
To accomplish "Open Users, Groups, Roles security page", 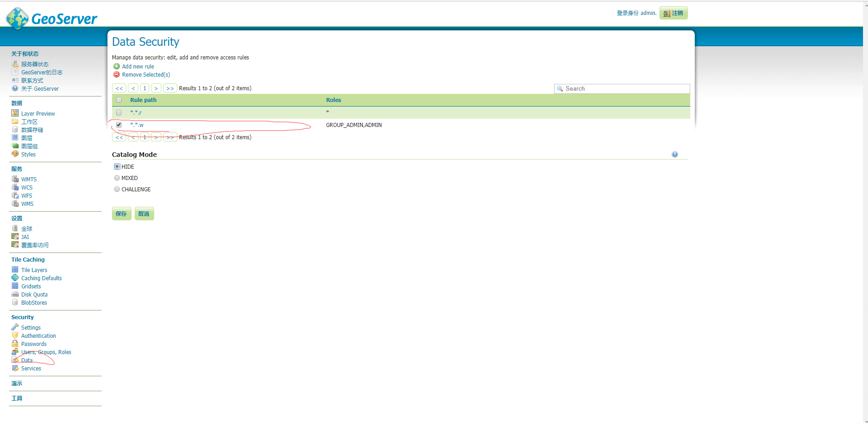I will pos(46,352).
